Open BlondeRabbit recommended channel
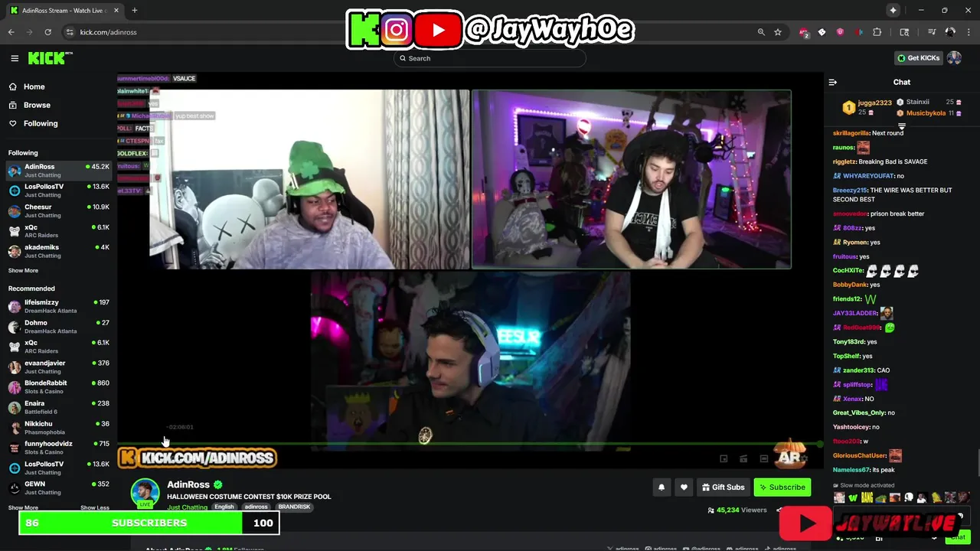The height and width of the screenshot is (551, 980). [59, 386]
